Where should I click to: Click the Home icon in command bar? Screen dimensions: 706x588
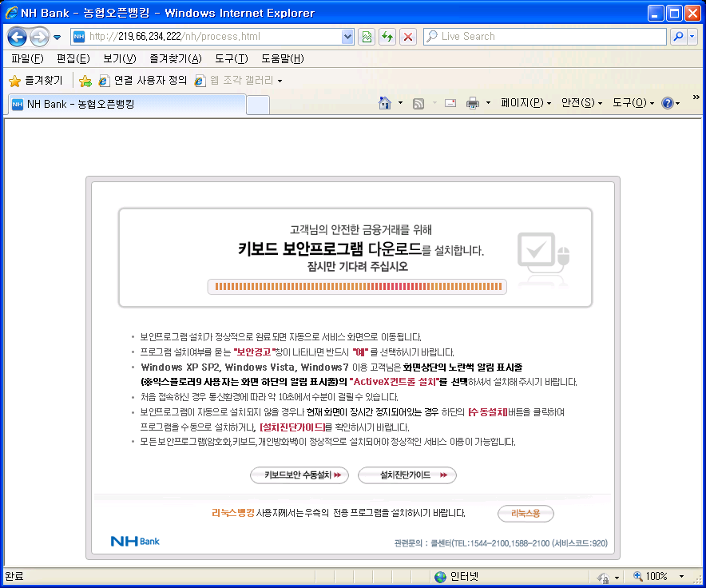(385, 103)
